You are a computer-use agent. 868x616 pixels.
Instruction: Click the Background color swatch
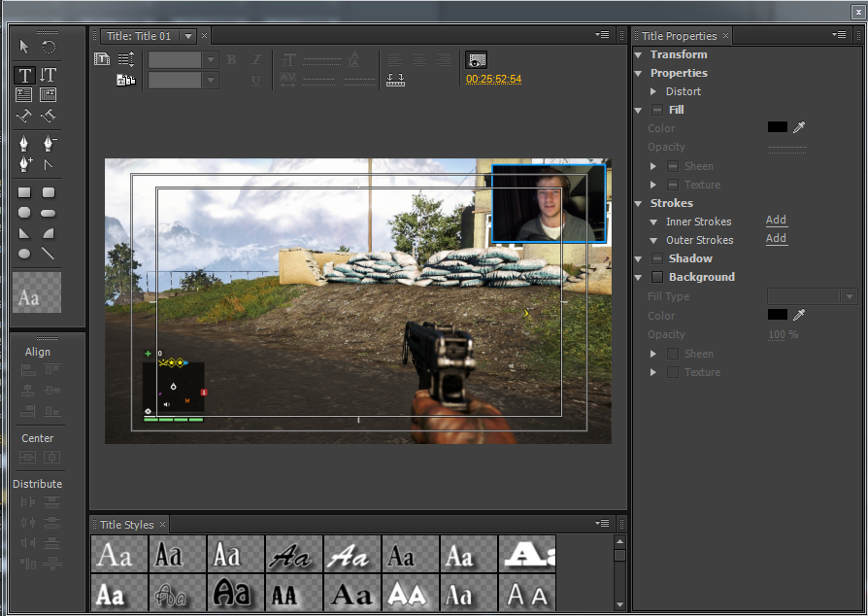(x=777, y=315)
